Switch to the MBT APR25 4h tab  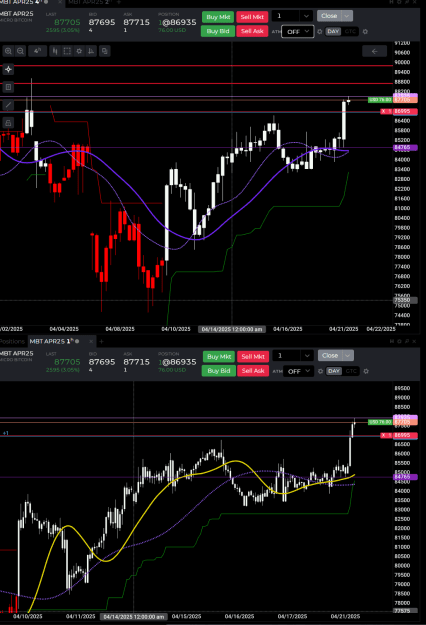[x=26, y=2]
